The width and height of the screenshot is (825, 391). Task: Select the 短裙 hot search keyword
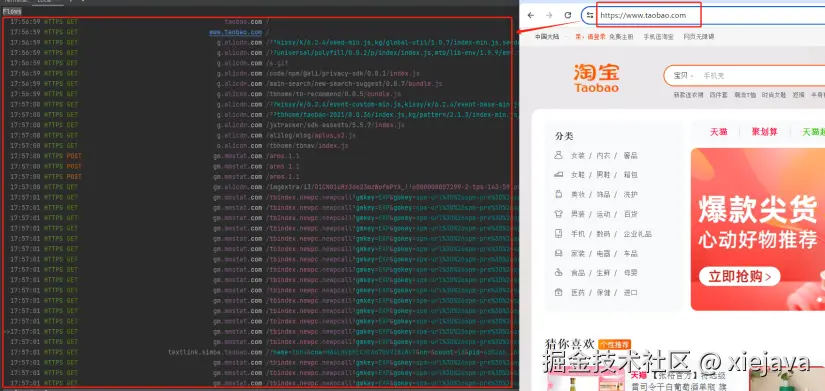click(x=799, y=95)
